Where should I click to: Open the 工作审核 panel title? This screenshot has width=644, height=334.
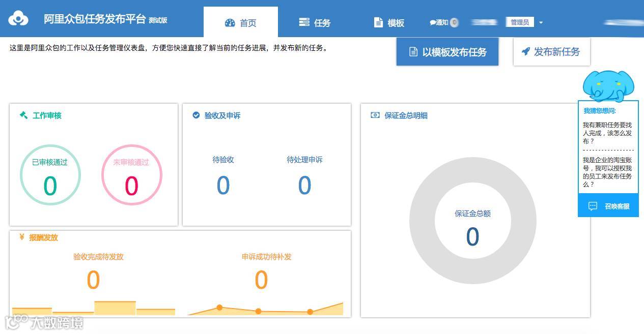click(x=47, y=115)
